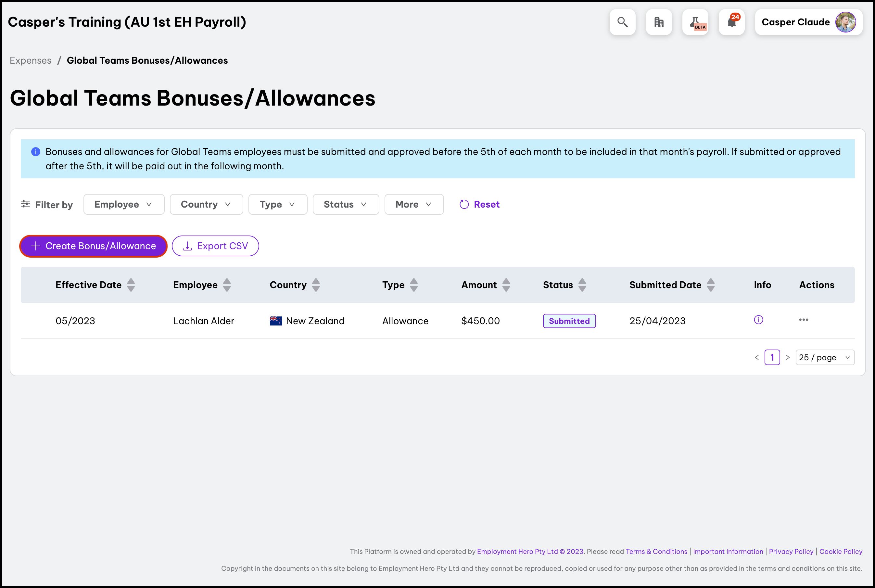
Task: Sort by Submitted Date arrows
Action: 711,285
